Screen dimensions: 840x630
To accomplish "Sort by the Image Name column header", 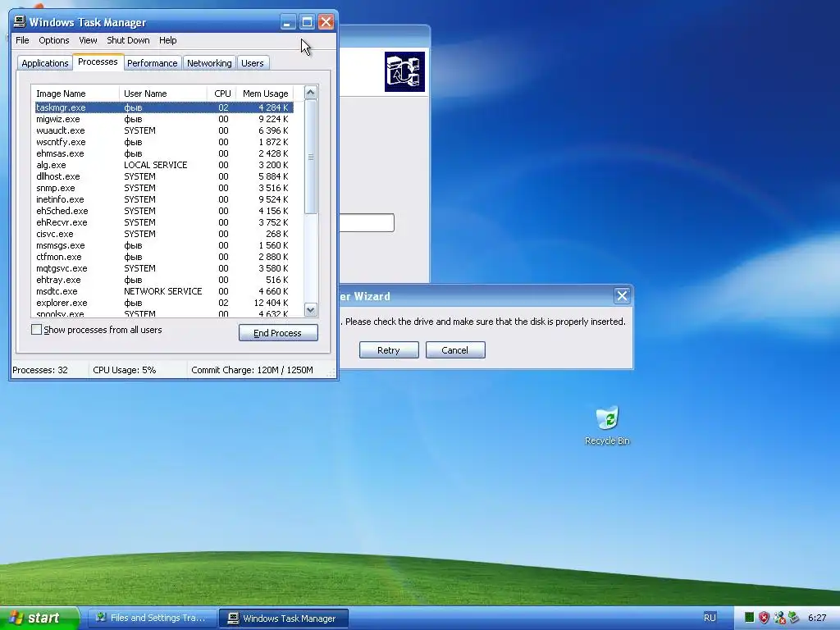I will (75, 94).
